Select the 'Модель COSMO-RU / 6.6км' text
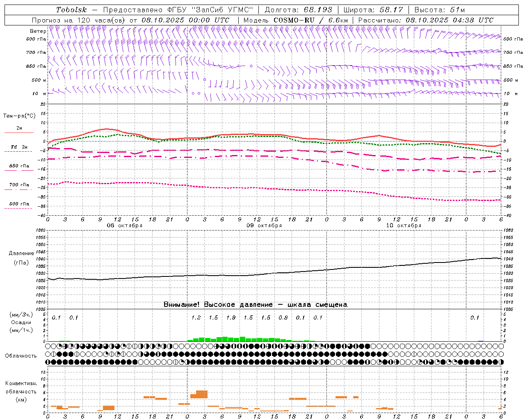Viewport: 525px width, 420px height. click(x=296, y=20)
